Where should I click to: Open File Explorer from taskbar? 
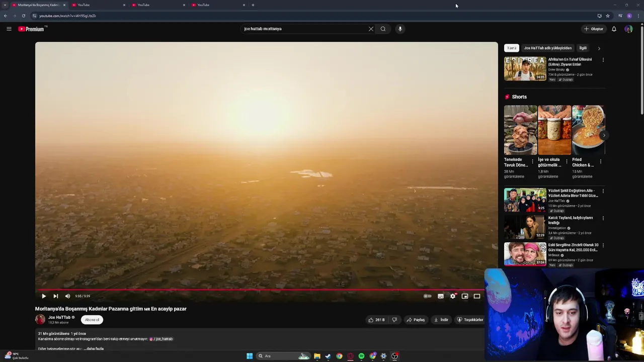point(317,356)
